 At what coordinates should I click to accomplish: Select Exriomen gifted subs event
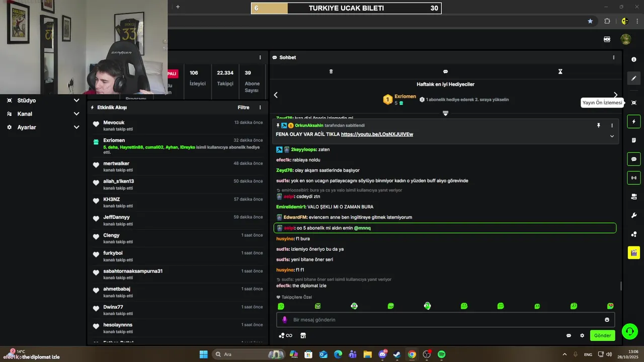point(178,146)
